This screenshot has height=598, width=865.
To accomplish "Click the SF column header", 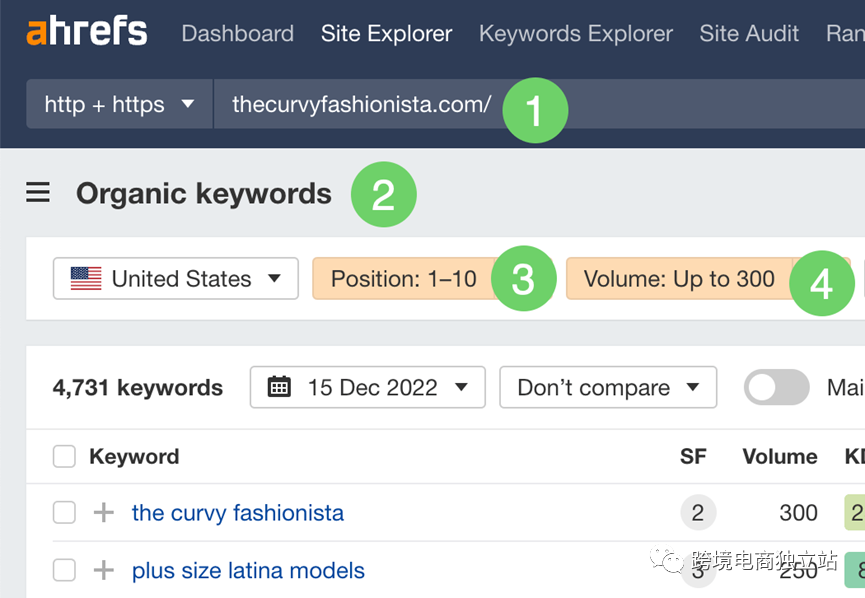I will (693, 456).
